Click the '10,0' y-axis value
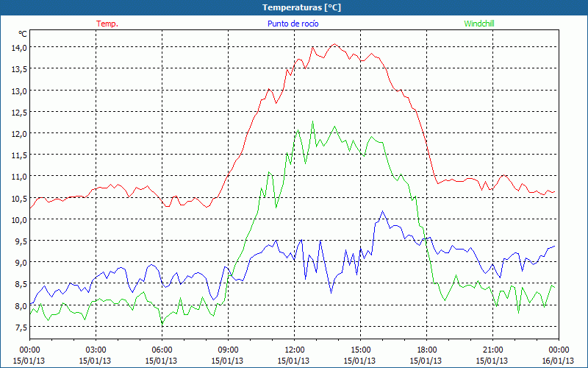This screenshot has width=588, height=368. (x=19, y=219)
